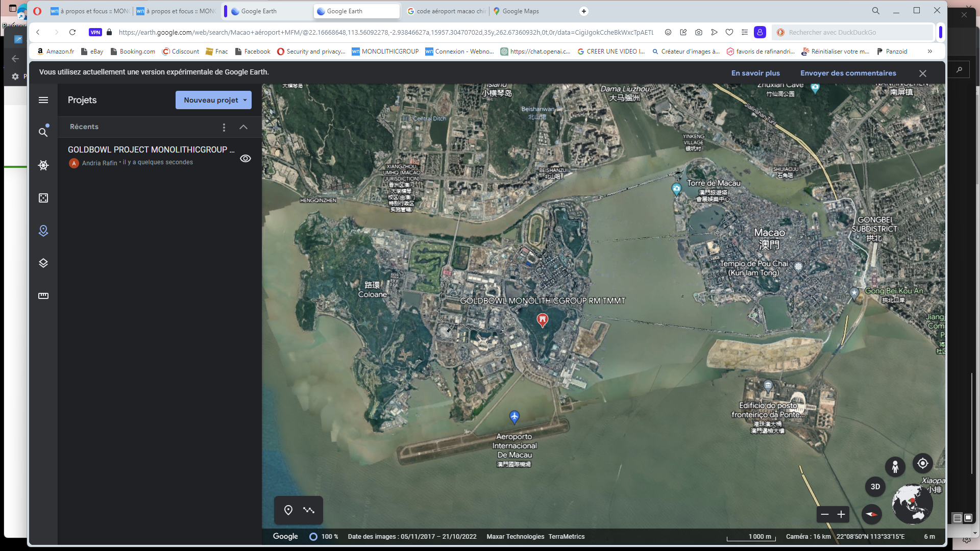Click image date text in status bar
The image size is (980, 551).
(412, 536)
